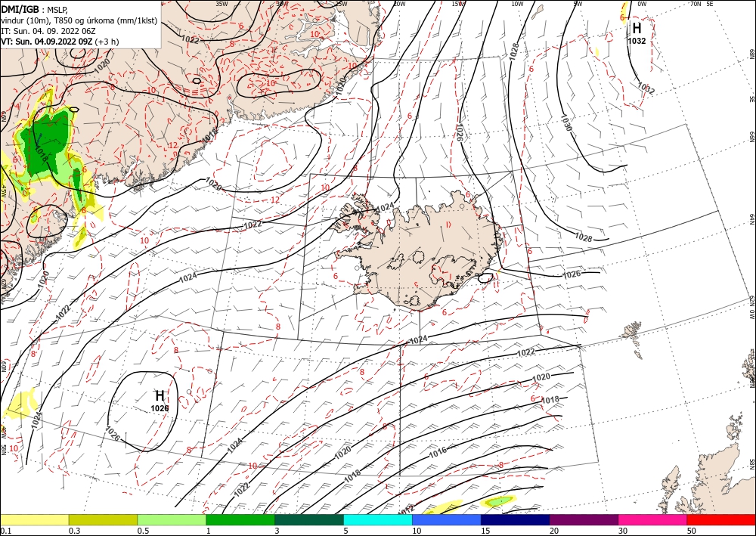Click the '0.5' legend value
This screenshot has width=756, height=536.
(142, 531)
